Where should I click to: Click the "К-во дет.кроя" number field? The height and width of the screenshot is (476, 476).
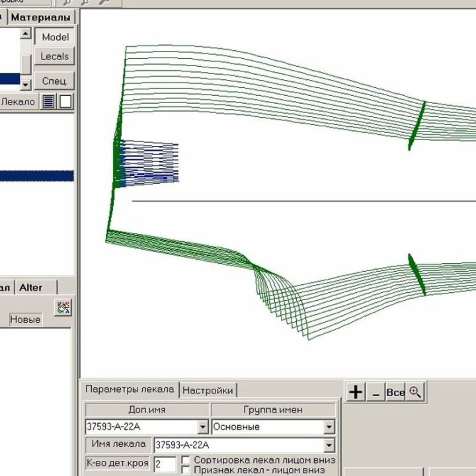165,464
